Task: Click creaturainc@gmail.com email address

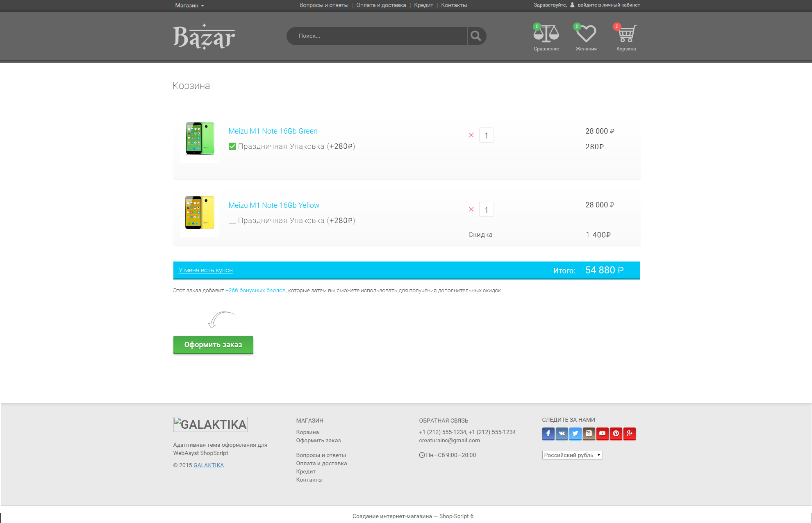Action: pos(450,440)
